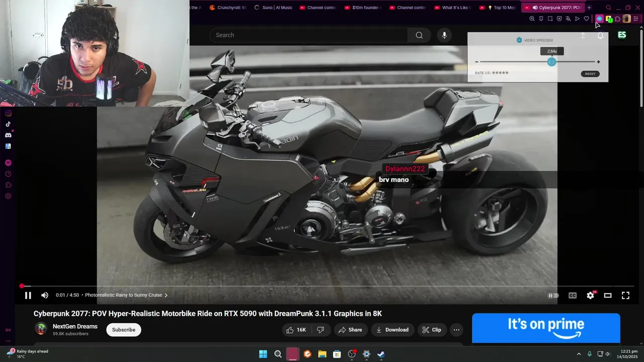
Task: Dislike the video
Action: pyautogui.click(x=320, y=330)
